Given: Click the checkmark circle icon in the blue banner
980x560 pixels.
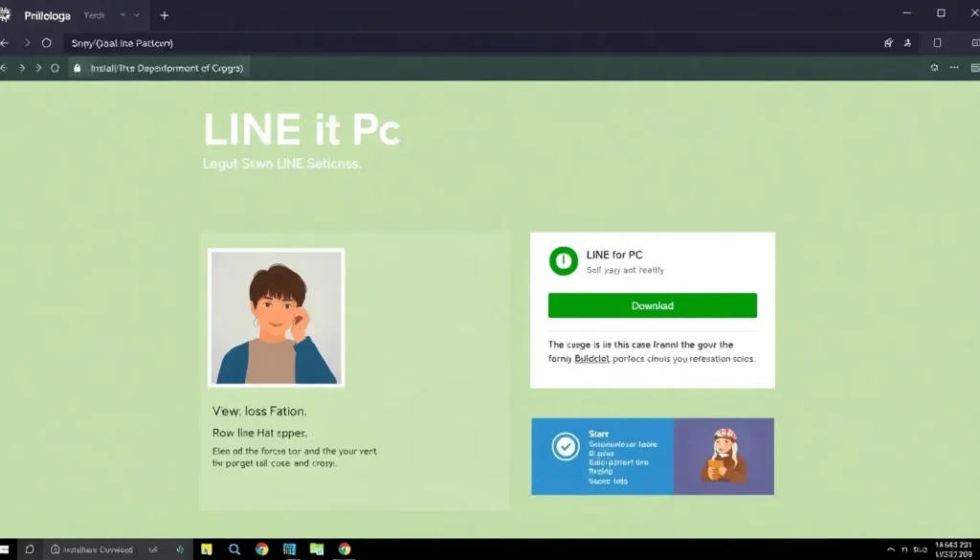Looking at the screenshot, I should tap(565, 447).
